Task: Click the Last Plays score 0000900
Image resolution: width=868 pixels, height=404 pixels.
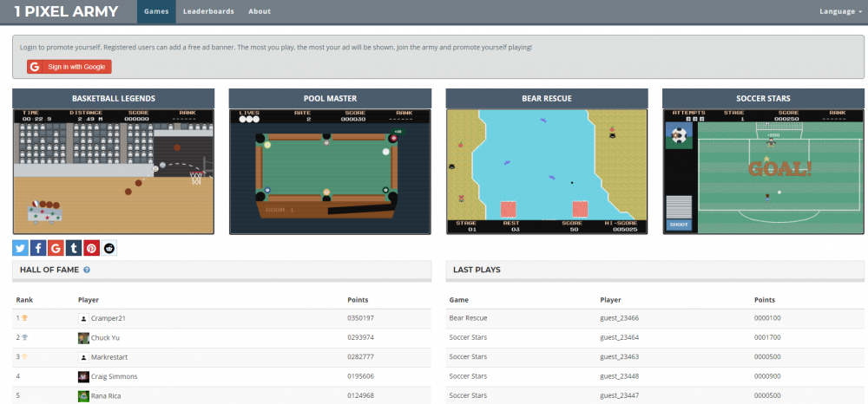Action: coord(768,376)
